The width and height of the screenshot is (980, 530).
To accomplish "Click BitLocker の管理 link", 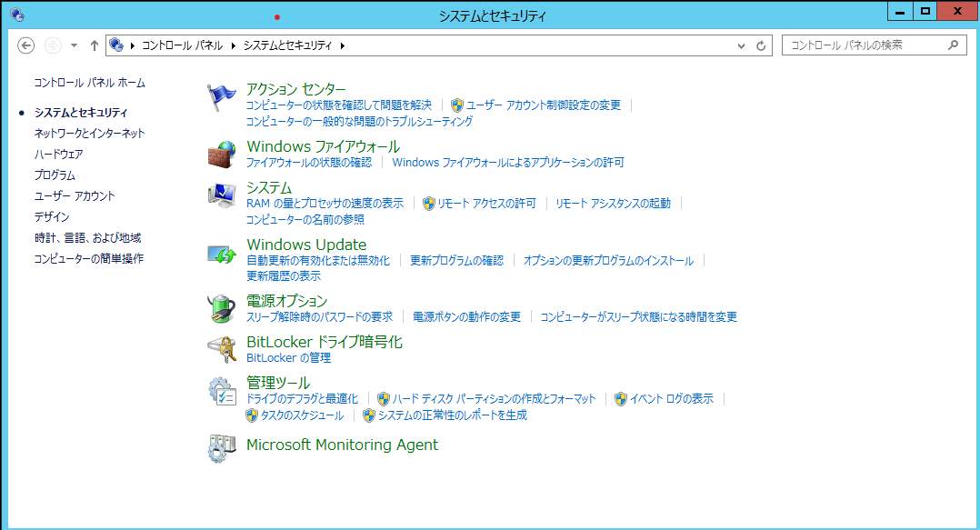I will click(289, 358).
